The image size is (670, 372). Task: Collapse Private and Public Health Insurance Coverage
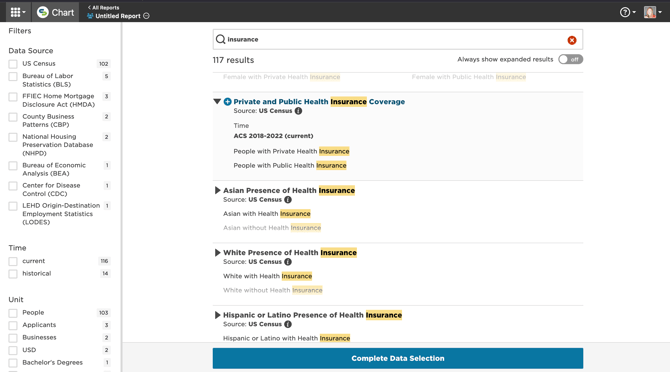click(x=217, y=102)
